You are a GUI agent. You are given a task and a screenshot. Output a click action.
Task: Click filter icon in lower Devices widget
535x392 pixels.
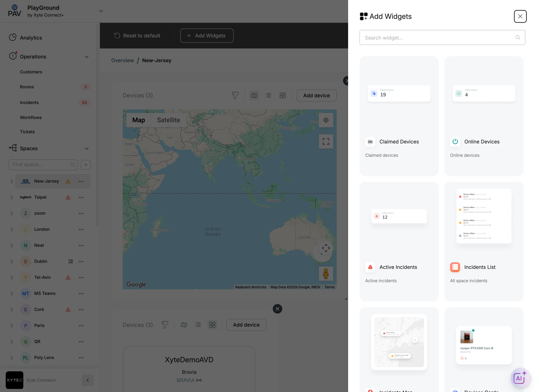coord(165,325)
